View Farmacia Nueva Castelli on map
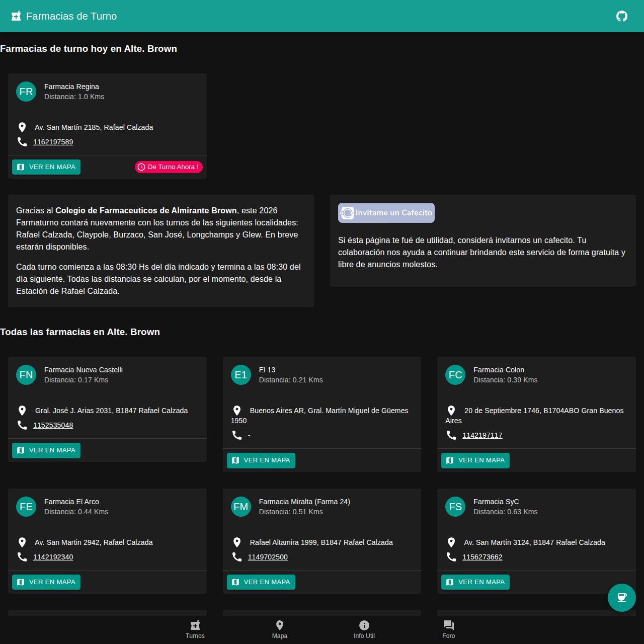Screen dimensions: 644x644 [x=46, y=450]
